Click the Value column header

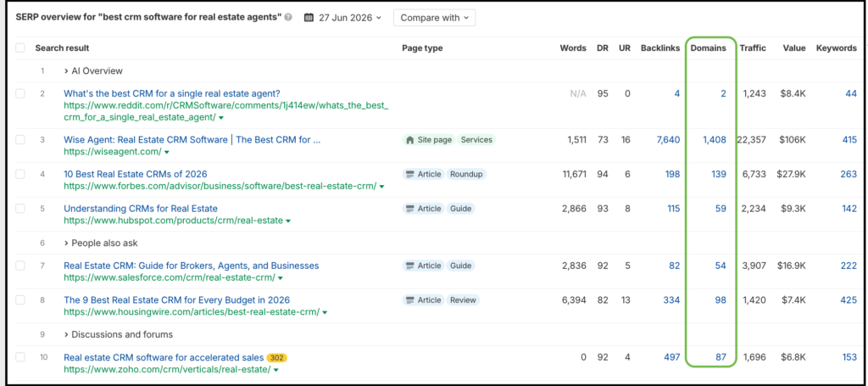pyautogui.click(x=793, y=48)
